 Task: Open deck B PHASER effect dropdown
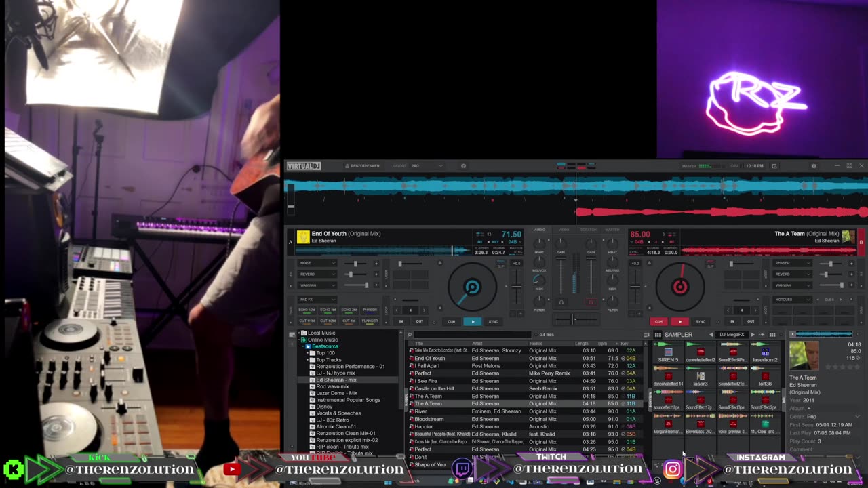(792, 263)
